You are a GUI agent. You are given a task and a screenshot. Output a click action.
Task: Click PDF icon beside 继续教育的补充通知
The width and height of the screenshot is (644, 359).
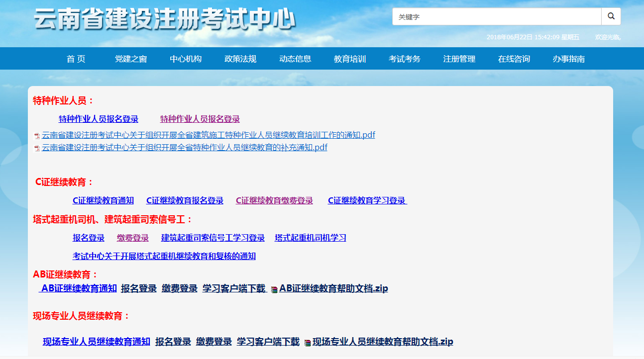37,148
